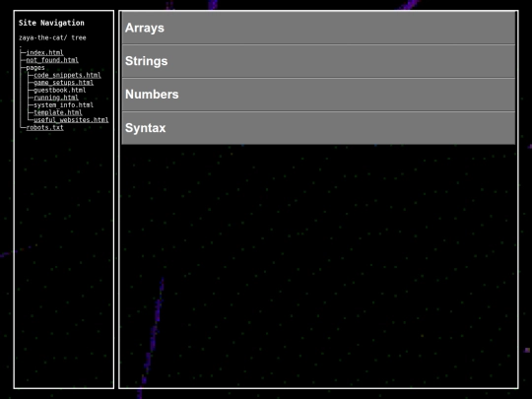532x399 pixels.
Task: Expand the Arrays accordion section
Action: click(x=318, y=28)
